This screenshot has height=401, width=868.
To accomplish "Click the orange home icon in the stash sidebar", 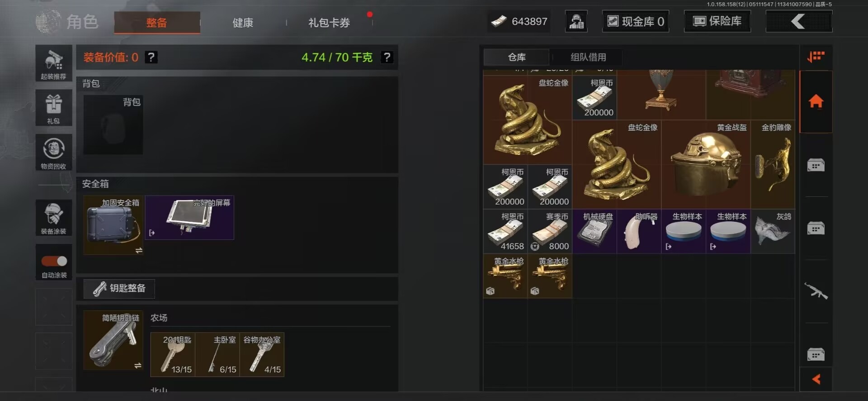I will click(x=816, y=101).
